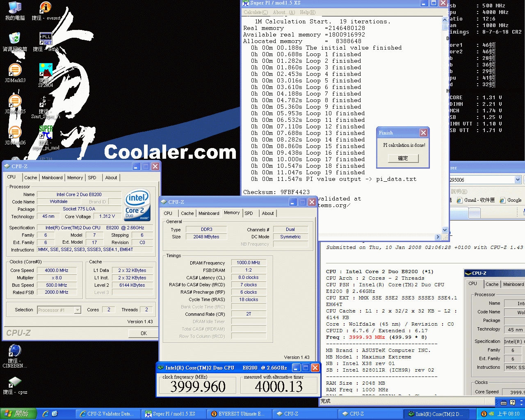
Task: Switch to Super PI mod1.5 XS in the taskbar
Action: [x=174, y=414]
